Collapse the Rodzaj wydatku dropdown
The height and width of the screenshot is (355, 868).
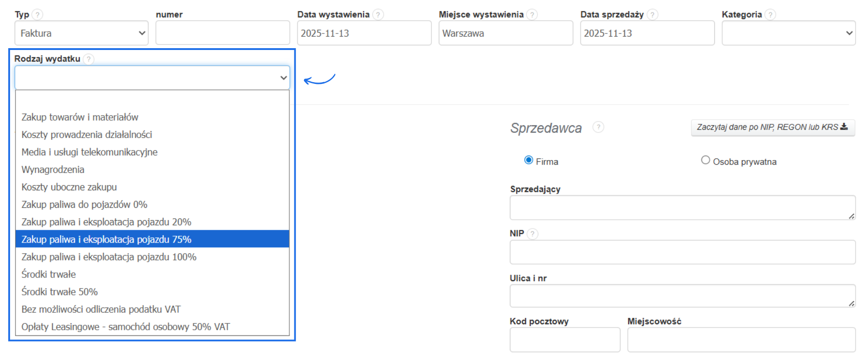tap(152, 78)
